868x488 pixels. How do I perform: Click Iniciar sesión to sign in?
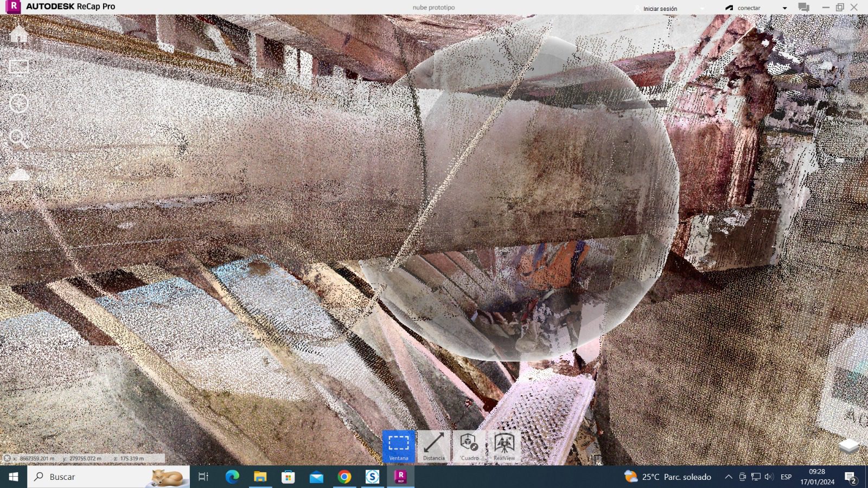(x=659, y=9)
